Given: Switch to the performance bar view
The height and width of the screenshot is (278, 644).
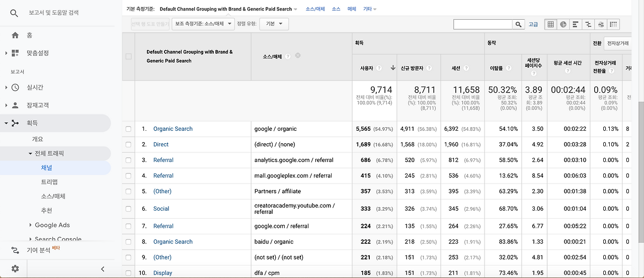Looking at the screenshot, I should tap(576, 24).
